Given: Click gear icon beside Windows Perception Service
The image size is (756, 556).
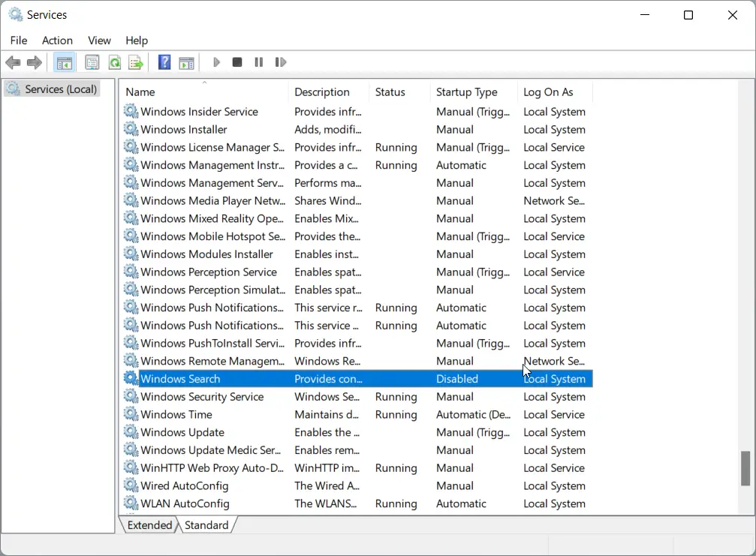Looking at the screenshot, I should click(131, 272).
